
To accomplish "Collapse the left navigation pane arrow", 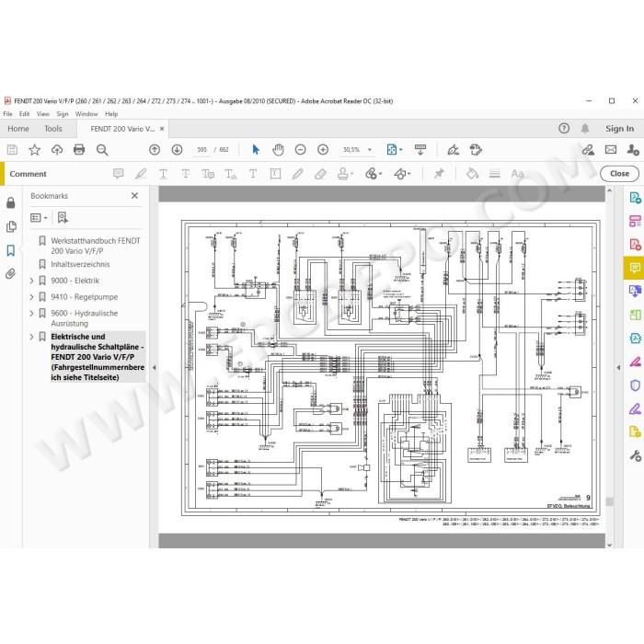I will (x=154, y=368).
